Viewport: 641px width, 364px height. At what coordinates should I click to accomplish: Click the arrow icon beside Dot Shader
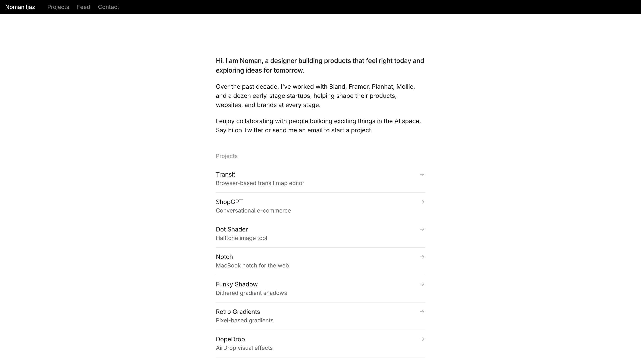click(x=422, y=229)
